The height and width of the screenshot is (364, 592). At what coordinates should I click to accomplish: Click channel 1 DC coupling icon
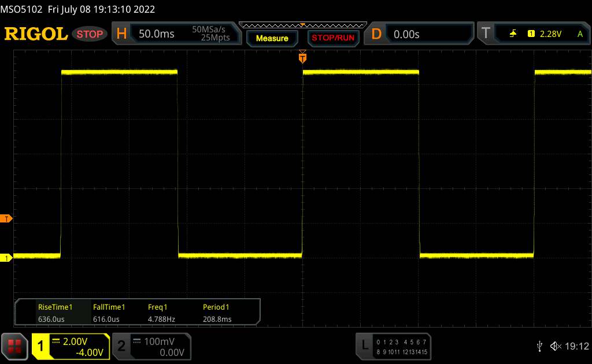tap(56, 341)
